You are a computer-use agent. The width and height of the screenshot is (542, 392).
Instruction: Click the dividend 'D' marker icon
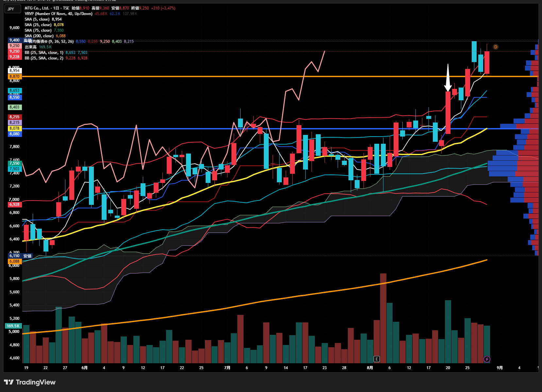(496, 47)
